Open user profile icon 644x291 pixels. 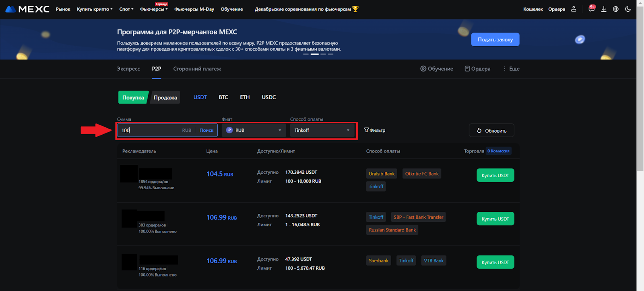point(574,9)
